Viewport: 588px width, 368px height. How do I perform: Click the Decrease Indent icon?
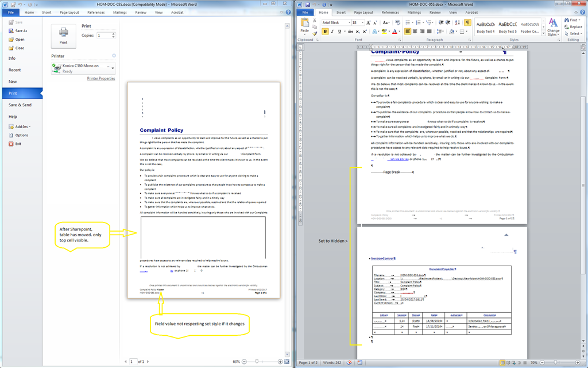(441, 22)
